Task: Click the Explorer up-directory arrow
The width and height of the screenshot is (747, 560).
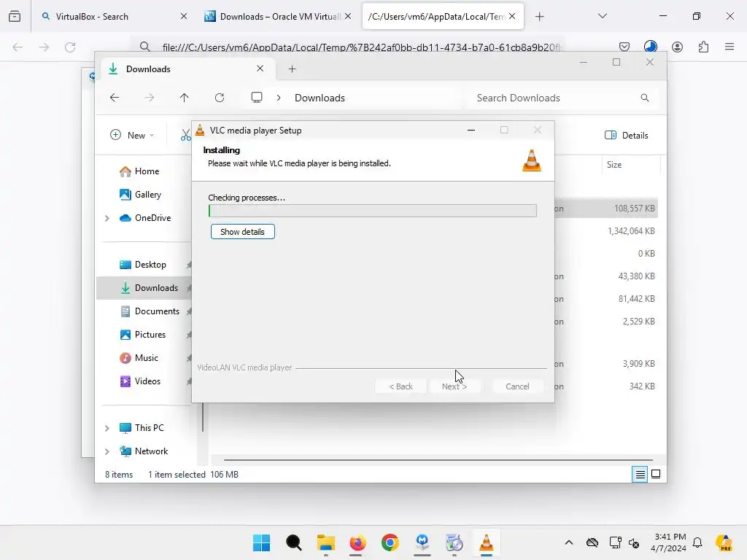Action: [185, 98]
